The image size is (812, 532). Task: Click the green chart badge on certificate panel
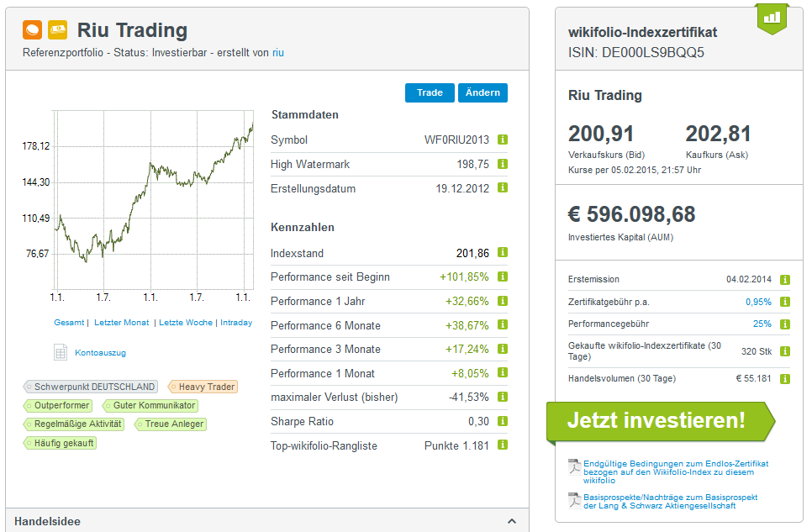click(772, 18)
